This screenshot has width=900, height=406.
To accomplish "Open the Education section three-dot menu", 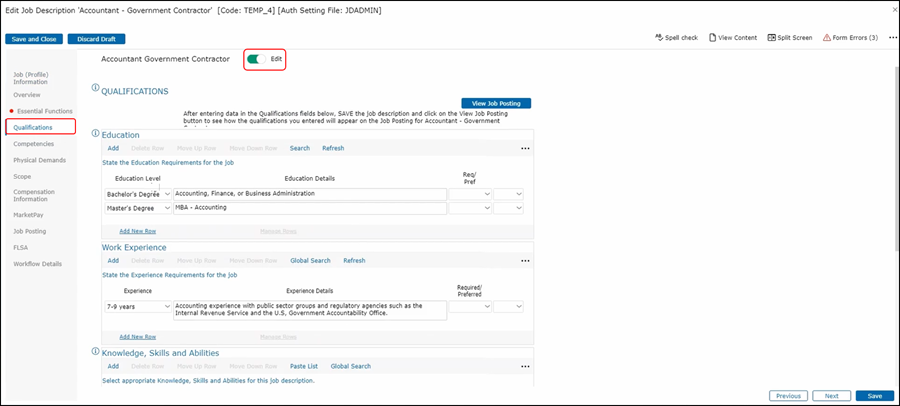I will click(525, 148).
